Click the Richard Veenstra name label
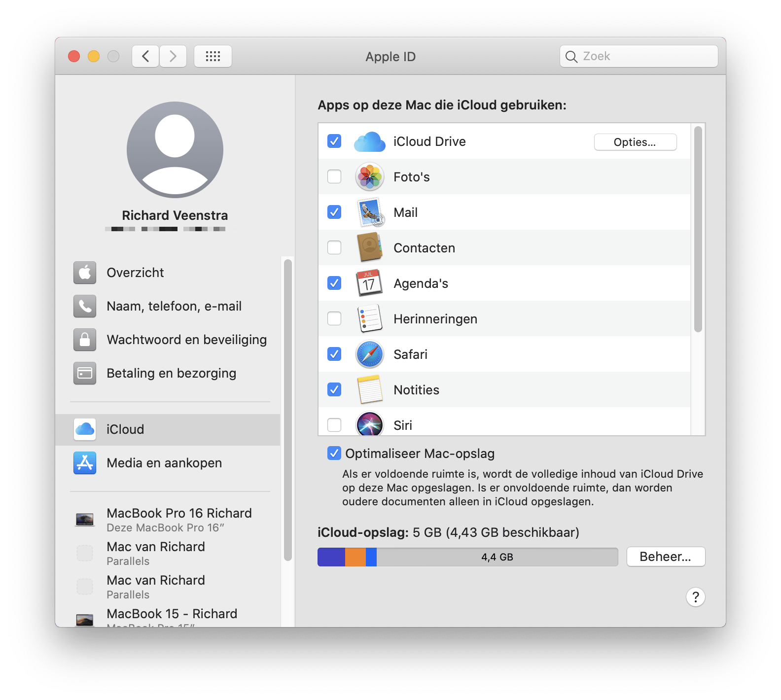The height and width of the screenshot is (700, 781). tap(175, 215)
